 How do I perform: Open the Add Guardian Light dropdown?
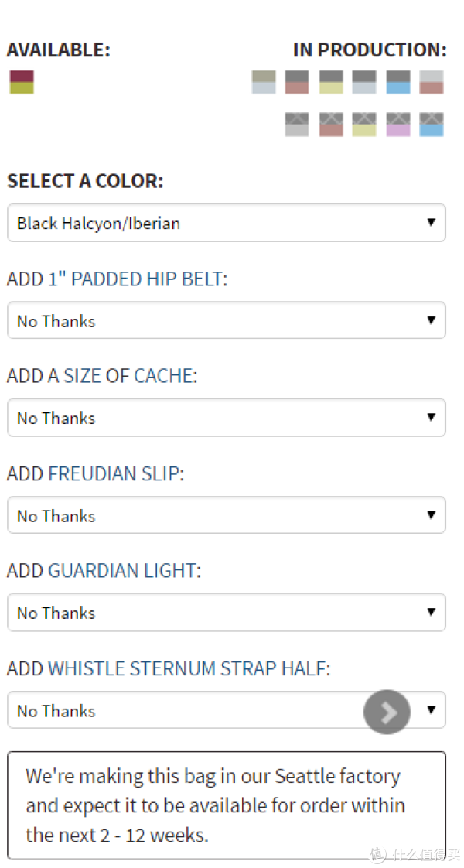pos(226,612)
